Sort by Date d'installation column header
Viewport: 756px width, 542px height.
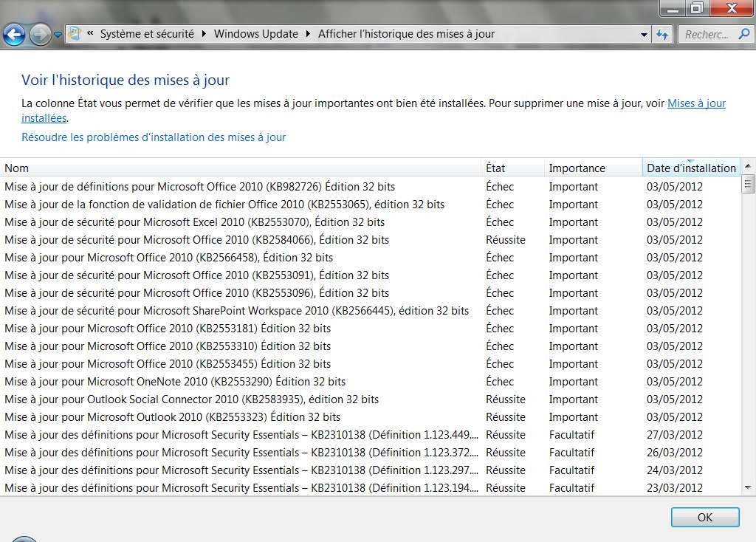[x=690, y=168]
